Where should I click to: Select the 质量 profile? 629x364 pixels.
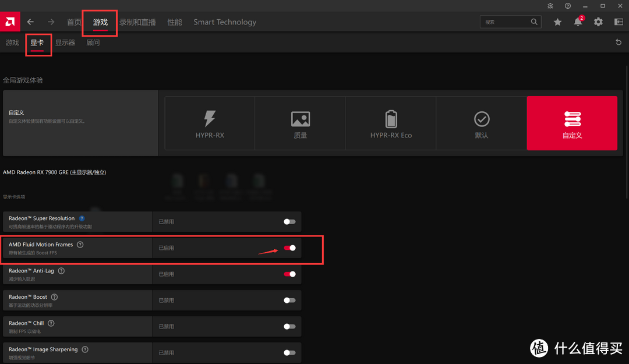click(300, 123)
